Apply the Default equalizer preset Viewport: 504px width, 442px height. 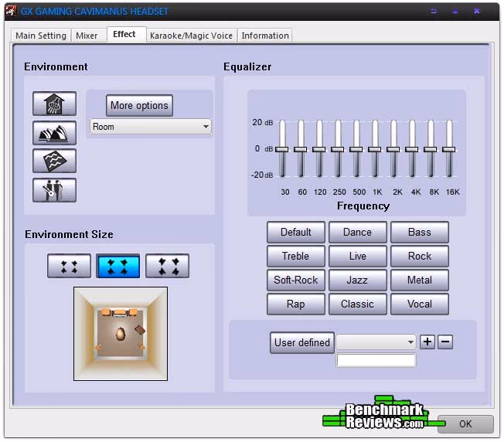[x=296, y=233]
